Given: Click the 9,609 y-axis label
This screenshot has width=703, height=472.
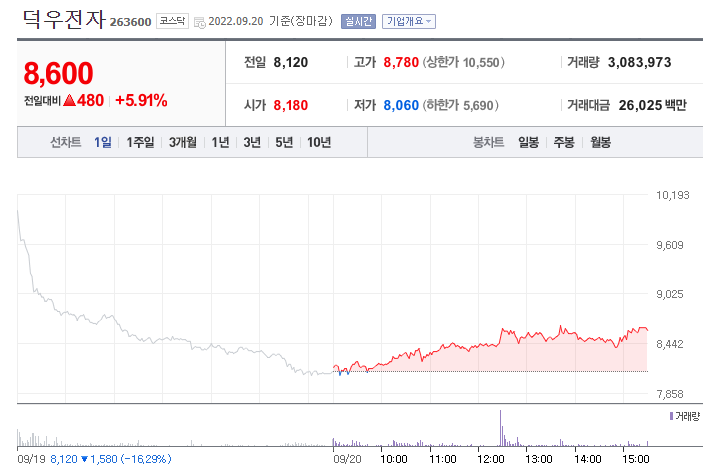Looking at the screenshot, I should [x=670, y=245].
